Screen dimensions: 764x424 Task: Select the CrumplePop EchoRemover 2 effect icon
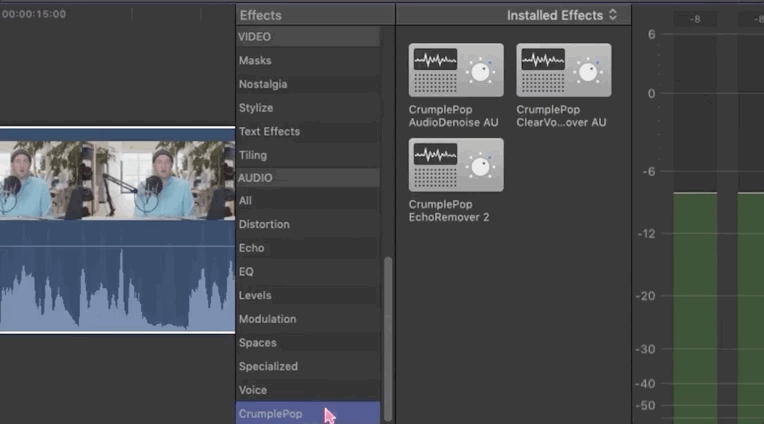[456, 165]
